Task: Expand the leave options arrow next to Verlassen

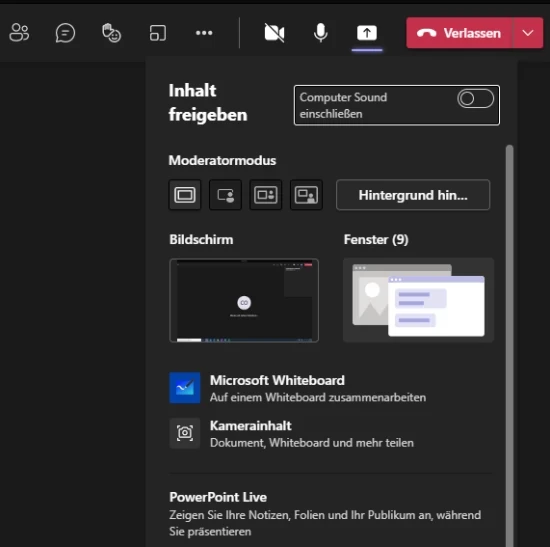Action: (x=528, y=33)
